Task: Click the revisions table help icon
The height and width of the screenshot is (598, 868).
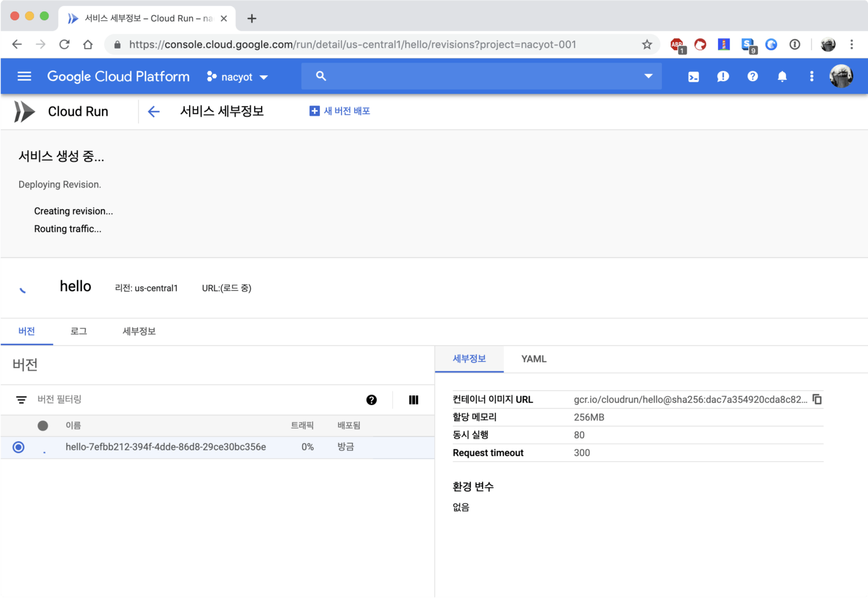Action: (372, 400)
